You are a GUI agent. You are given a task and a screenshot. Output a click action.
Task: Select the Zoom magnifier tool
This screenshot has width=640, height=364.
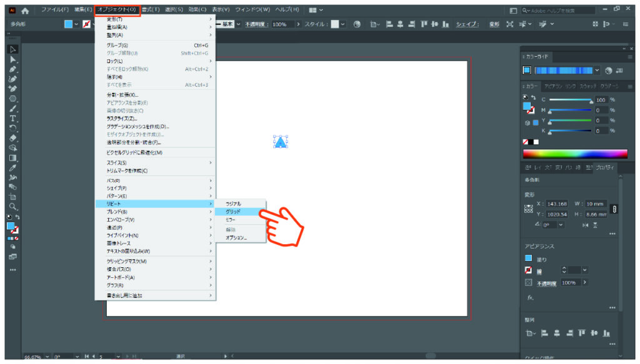pyautogui.click(x=12, y=207)
